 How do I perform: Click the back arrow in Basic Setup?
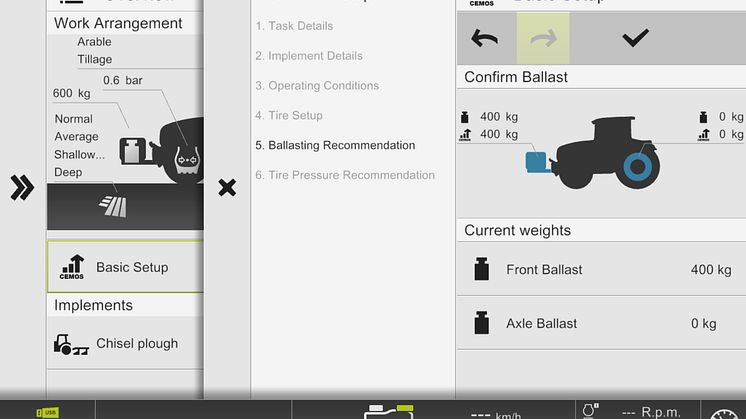coord(485,38)
